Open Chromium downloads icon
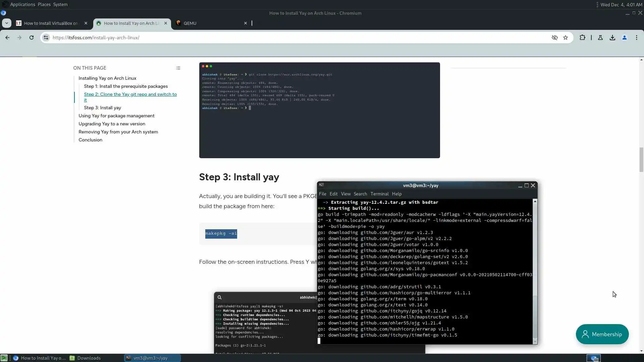This screenshot has width=644, height=362. pyautogui.click(x=612, y=38)
